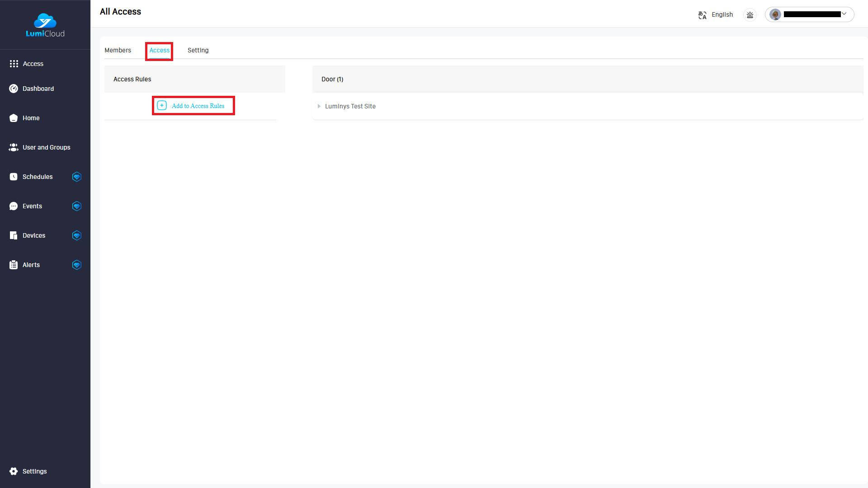Open the Dashboard sidebar item

coord(38,89)
